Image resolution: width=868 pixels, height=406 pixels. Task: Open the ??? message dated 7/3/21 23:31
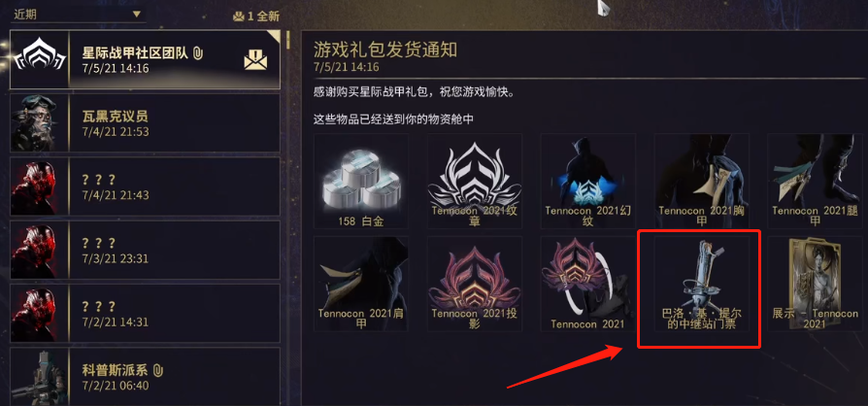click(x=145, y=250)
